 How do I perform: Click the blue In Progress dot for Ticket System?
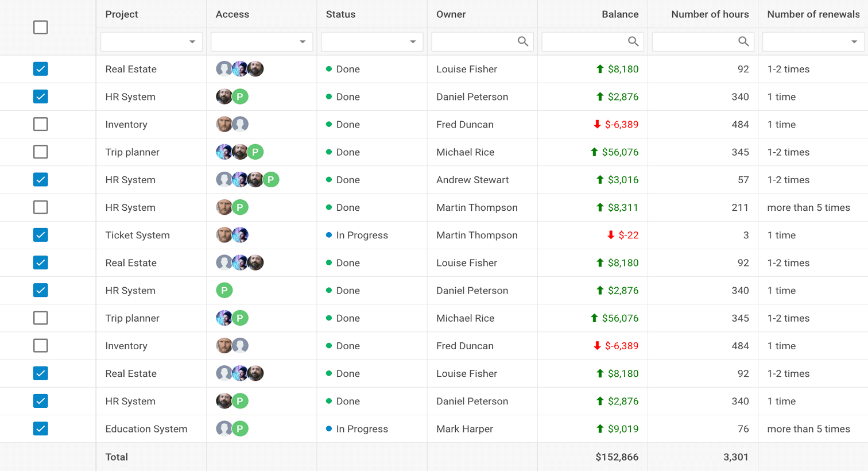click(x=329, y=235)
